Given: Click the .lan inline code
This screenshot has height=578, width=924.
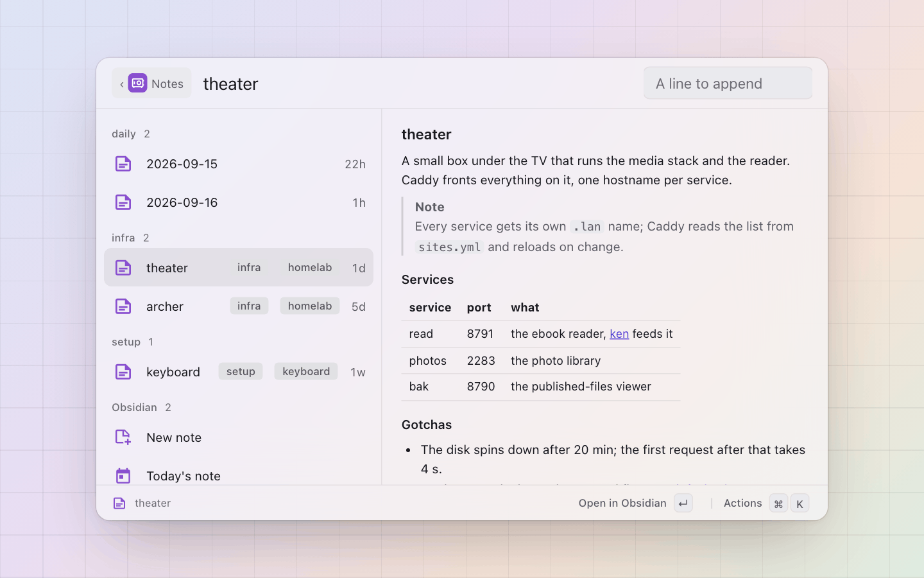Looking at the screenshot, I should point(587,227).
